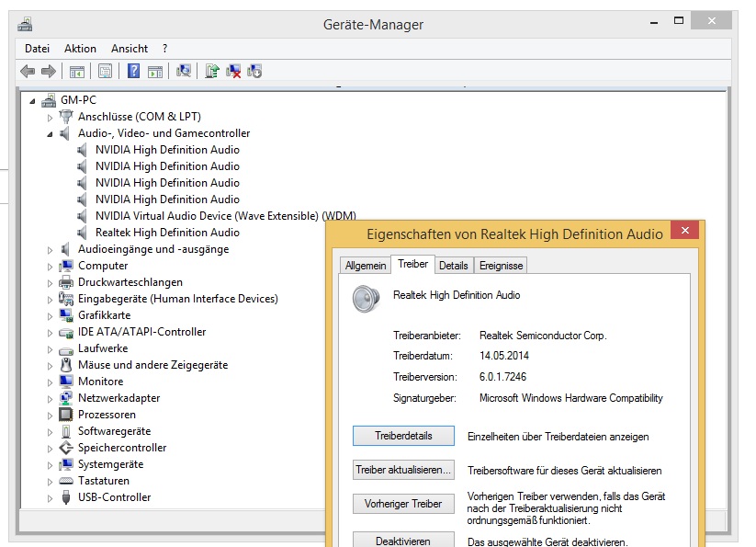Close the Realtek properties dialog
Screen dimensions: 756x547
pos(685,230)
